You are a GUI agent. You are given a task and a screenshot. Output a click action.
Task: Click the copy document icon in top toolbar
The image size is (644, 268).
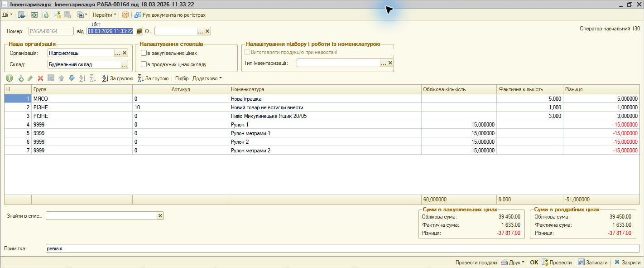point(45,15)
